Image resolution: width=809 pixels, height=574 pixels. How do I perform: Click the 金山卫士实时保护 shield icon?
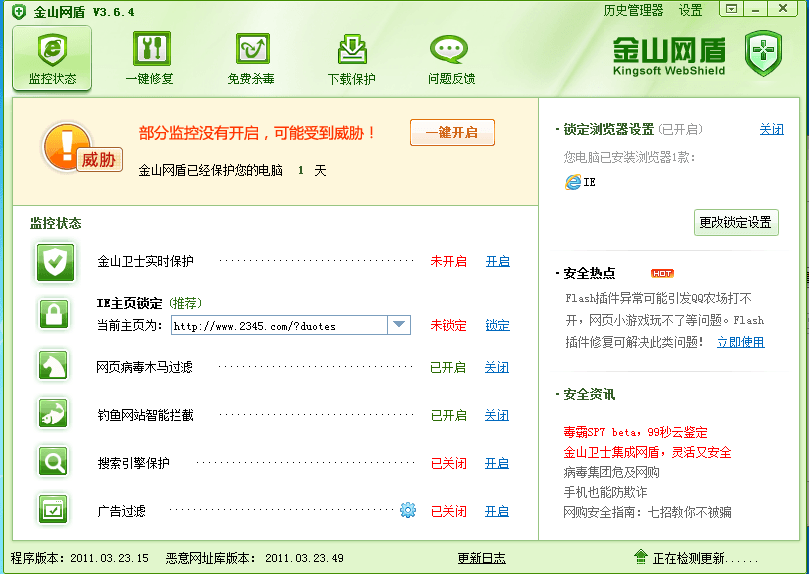tap(55, 263)
